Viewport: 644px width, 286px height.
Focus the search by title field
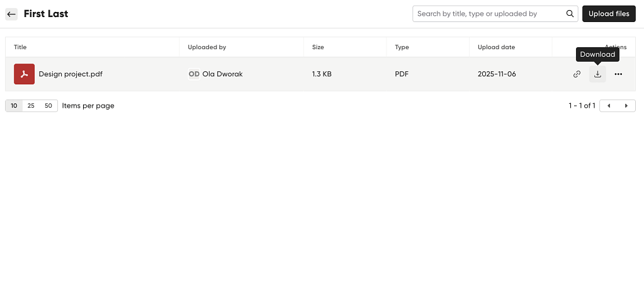coord(489,14)
